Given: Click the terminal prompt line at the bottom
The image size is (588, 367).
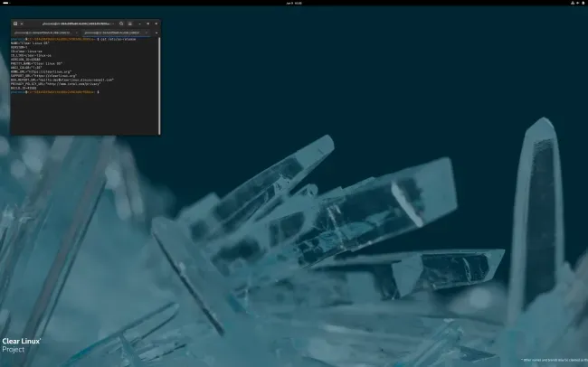Looking at the screenshot, I should pyautogui.click(x=55, y=92).
